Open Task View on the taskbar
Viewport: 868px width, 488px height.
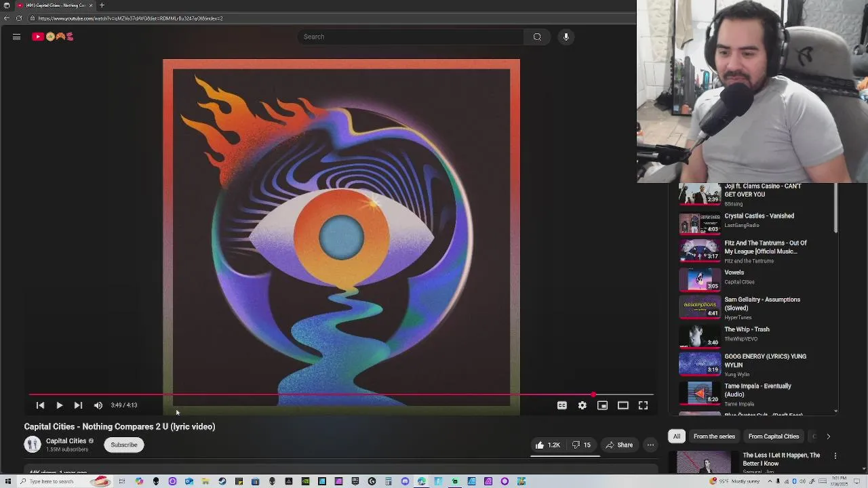pyautogui.click(x=122, y=481)
